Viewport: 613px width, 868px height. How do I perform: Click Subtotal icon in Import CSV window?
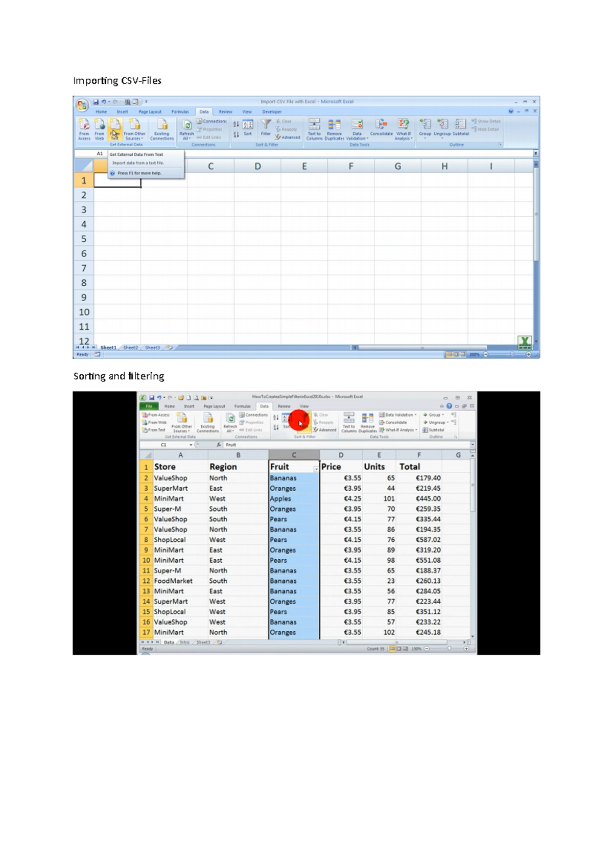click(x=461, y=127)
